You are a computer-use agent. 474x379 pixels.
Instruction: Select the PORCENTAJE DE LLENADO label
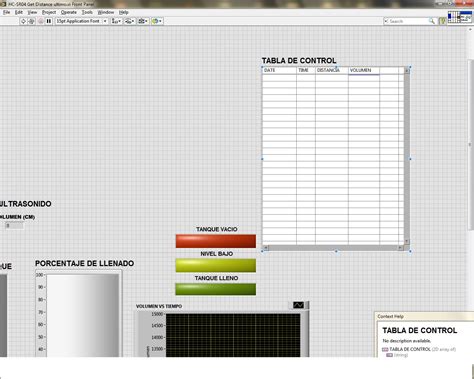(85, 263)
